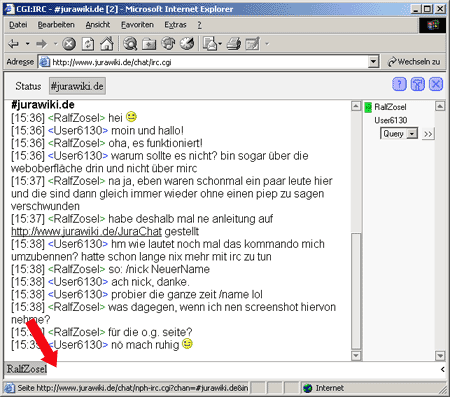Go to the Home page icon
The width and height of the screenshot is (450, 397).
pyautogui.click(x=107, y=44)
